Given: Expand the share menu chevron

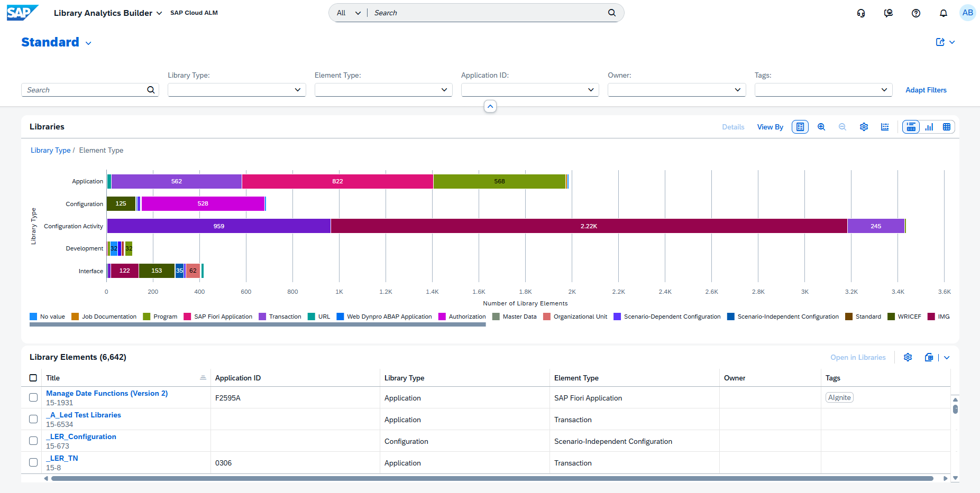Looking at the screenshot, I should coord(952,42).
